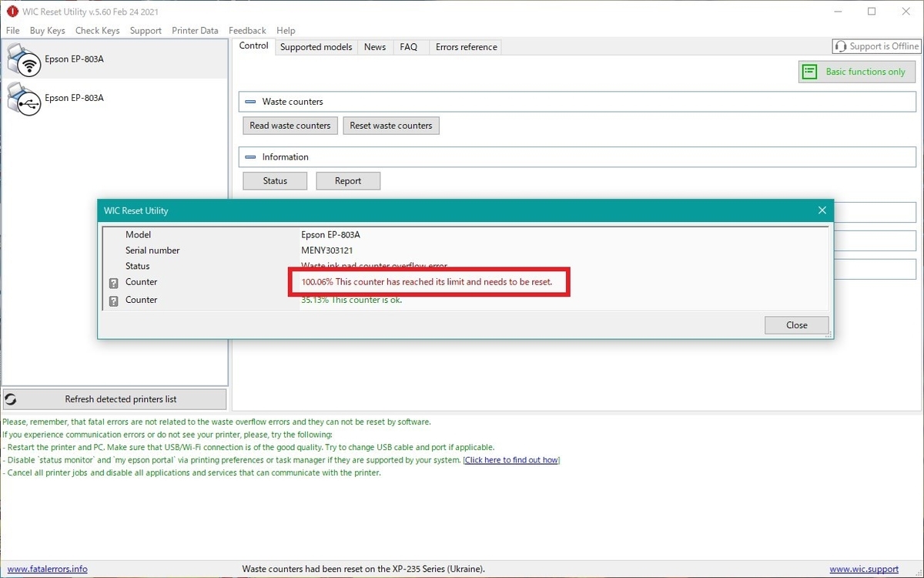The image size is (924, 578).
Task: Click the Reset waste counters button
Action: pos(391,126)
